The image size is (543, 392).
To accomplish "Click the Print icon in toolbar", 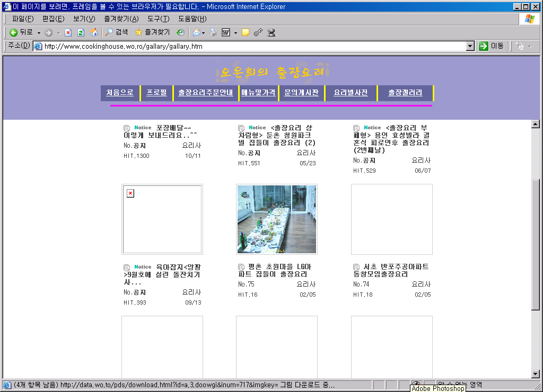I will pos(213,32).
